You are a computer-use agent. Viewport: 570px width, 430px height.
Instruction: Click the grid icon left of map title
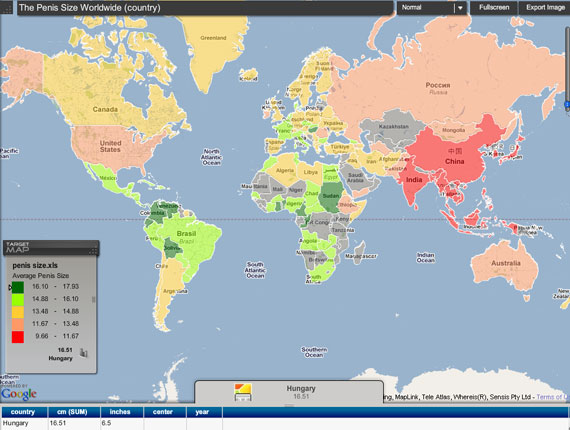pyautogui.click(x=6, y=9)
